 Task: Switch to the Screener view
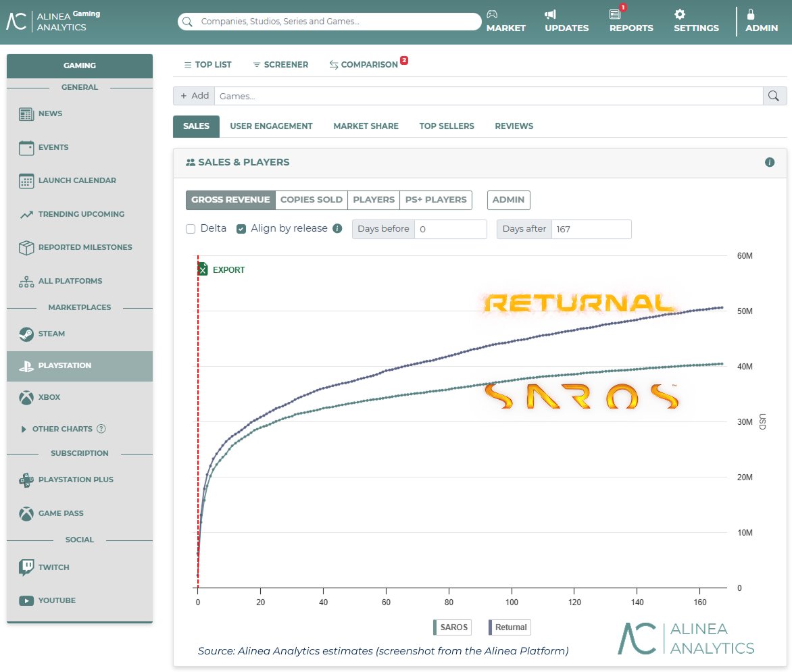(x=280, y=65)
